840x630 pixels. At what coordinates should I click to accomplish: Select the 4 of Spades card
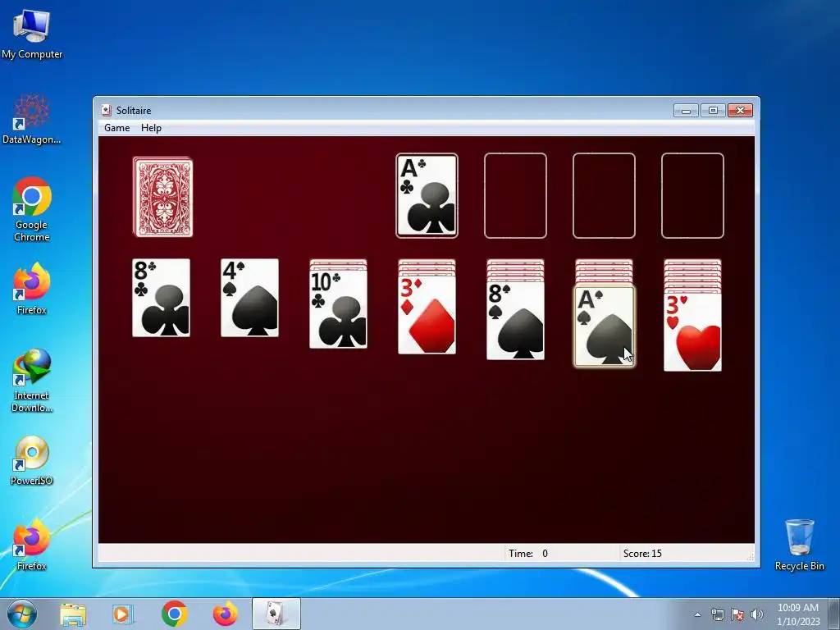[249, 298]
